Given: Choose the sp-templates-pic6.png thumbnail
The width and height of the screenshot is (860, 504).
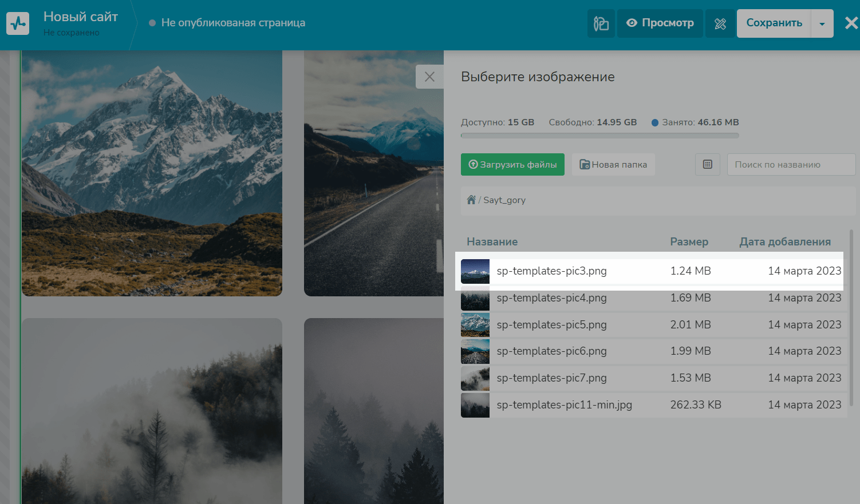Looking at the screenshot, I should (x=475, y=351).
